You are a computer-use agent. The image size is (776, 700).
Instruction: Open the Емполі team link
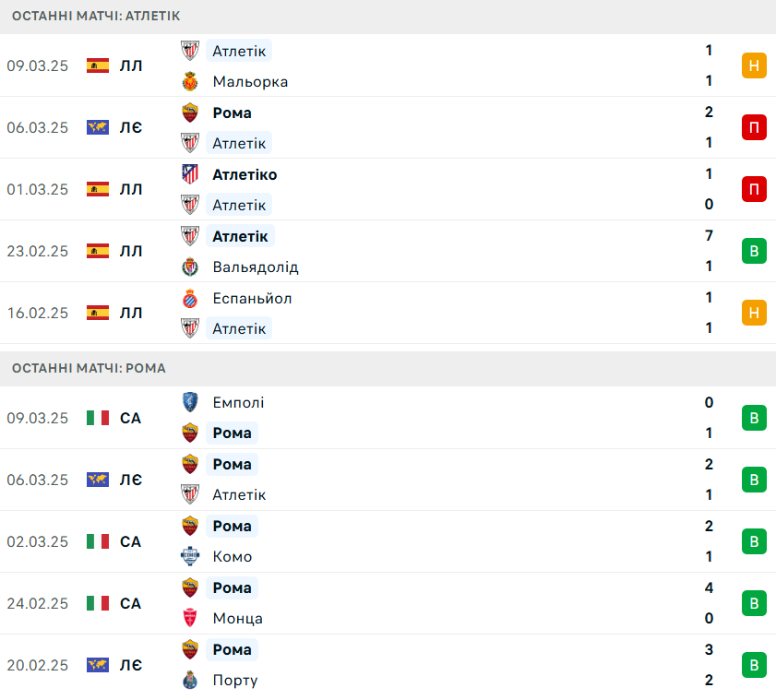[x=238, y=402]
